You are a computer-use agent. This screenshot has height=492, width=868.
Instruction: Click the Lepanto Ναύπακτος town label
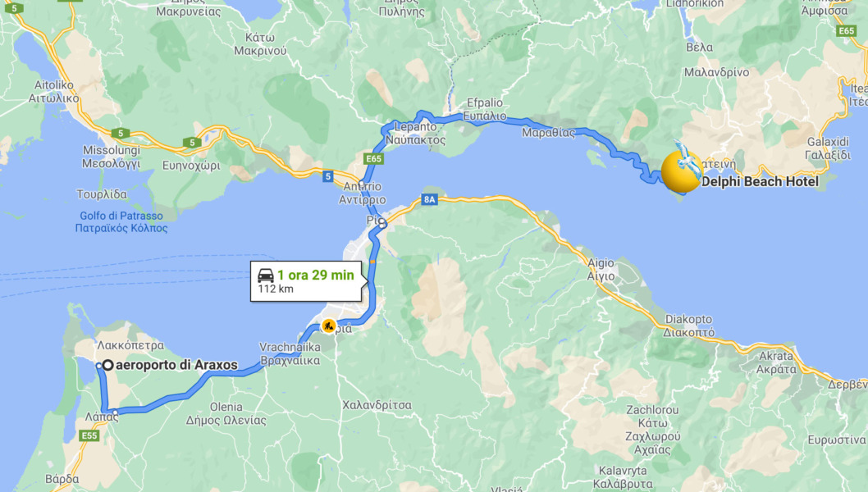(416, 134)
